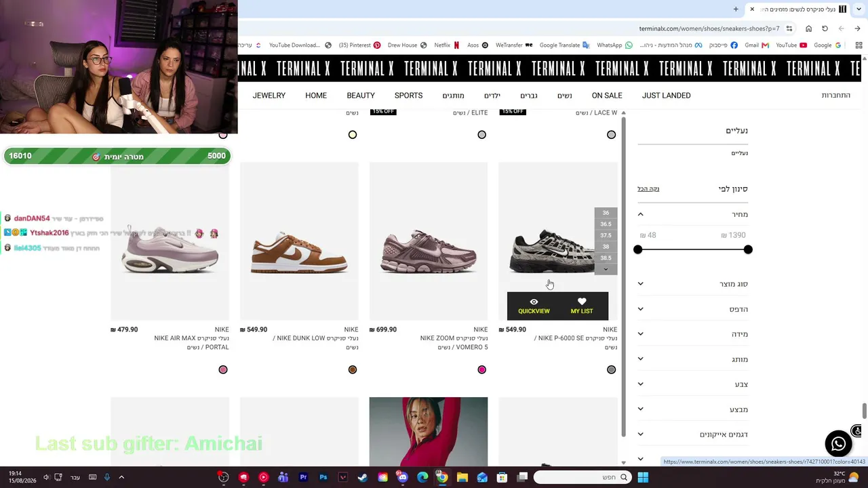Open the נשים women menu

[564, 96]
